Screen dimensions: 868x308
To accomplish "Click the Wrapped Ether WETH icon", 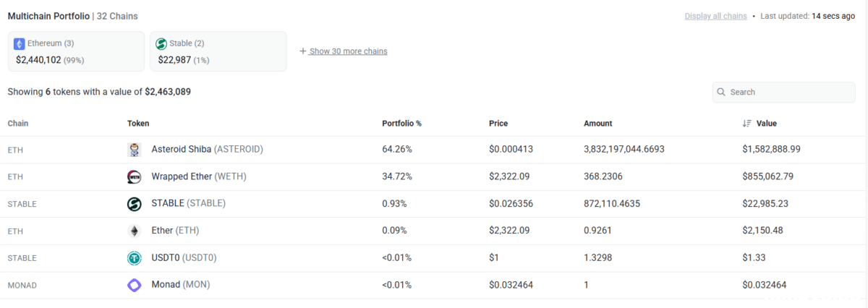I will click(x=134, y=177).
